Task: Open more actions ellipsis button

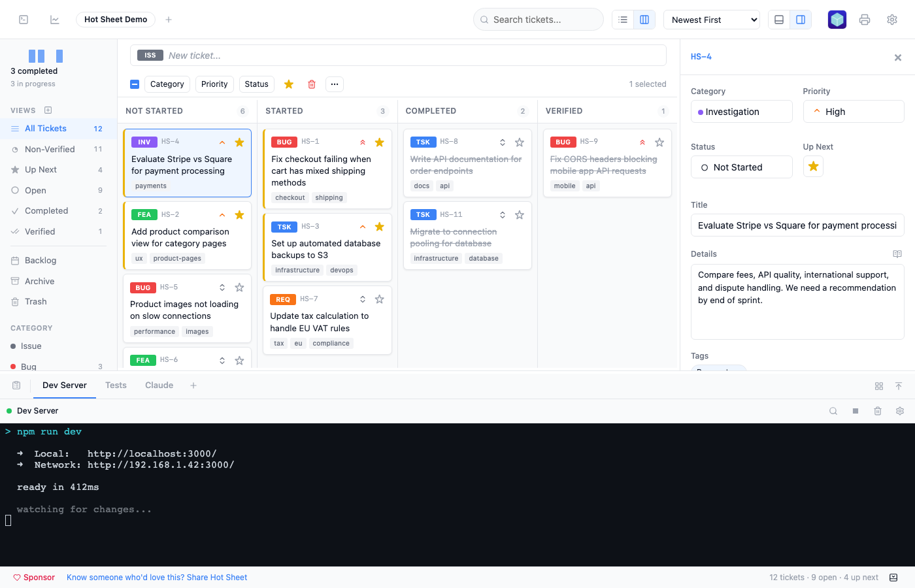Action: (335, 84)
